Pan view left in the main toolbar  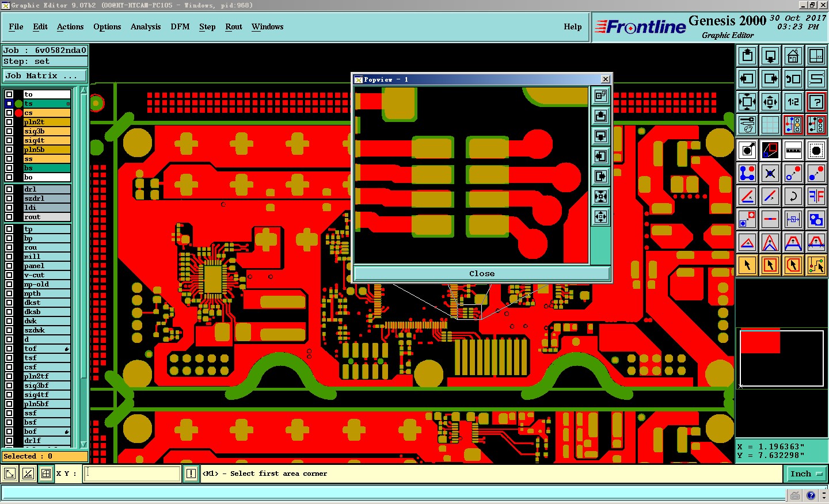coord(747,79)
